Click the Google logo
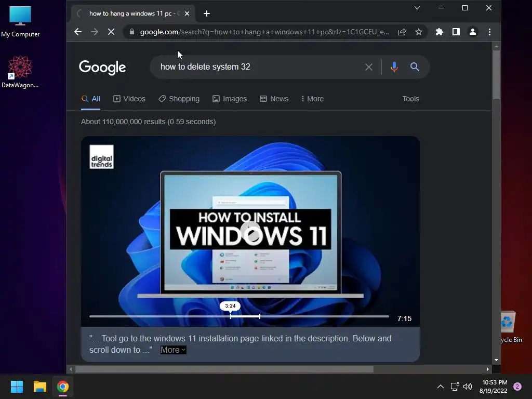This screenshot has height=399, width=532. click(x=102, y=67)
